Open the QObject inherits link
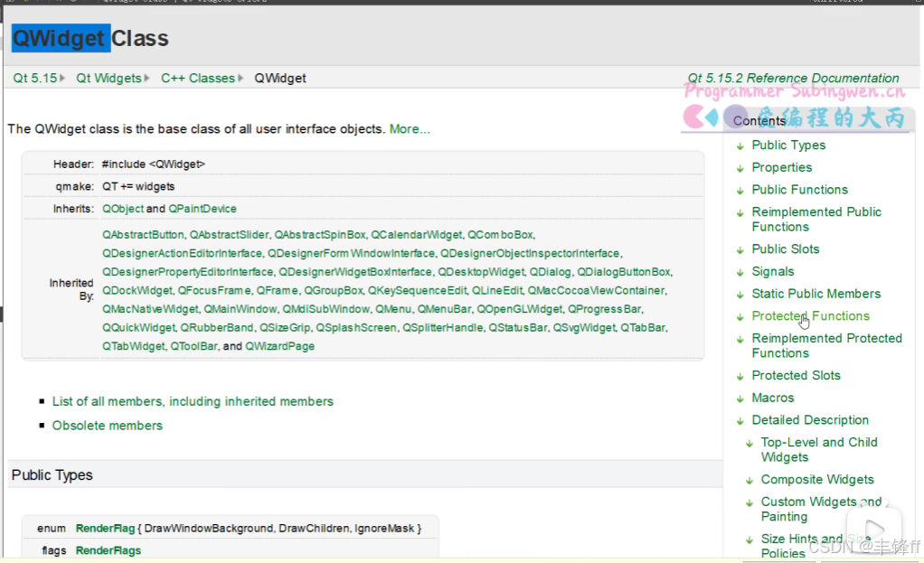Viewport: 924px width, 563px height. pyautogui.click(x=123, y=209)
